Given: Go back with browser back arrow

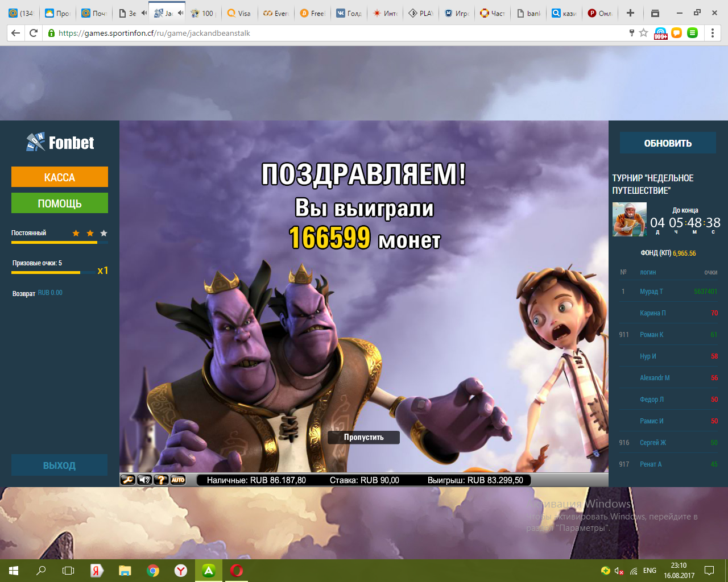Looking at the screenshot, I should 15,33.
